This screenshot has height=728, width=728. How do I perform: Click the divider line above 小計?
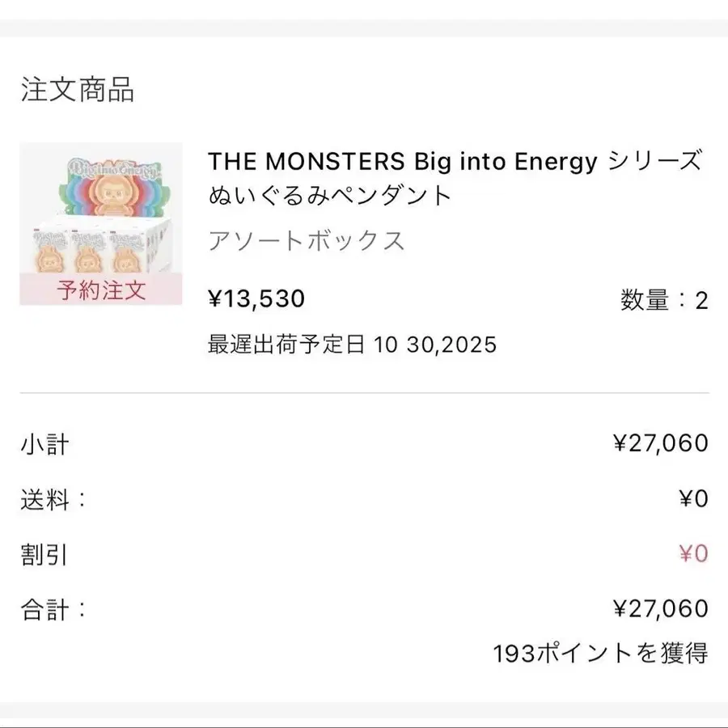click(364, 393)
